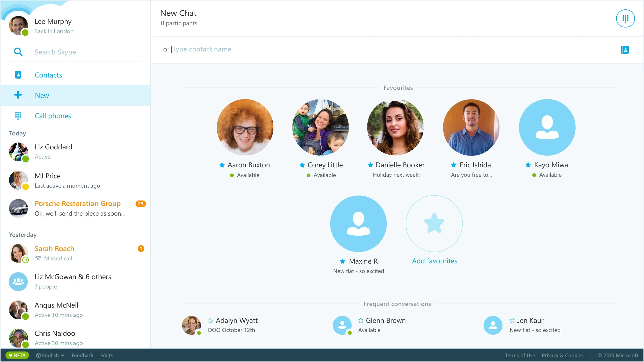The width and height of the screenshot is (644, 362).
Task: Open Privacy & Cookies link
Action: point(562,355)
